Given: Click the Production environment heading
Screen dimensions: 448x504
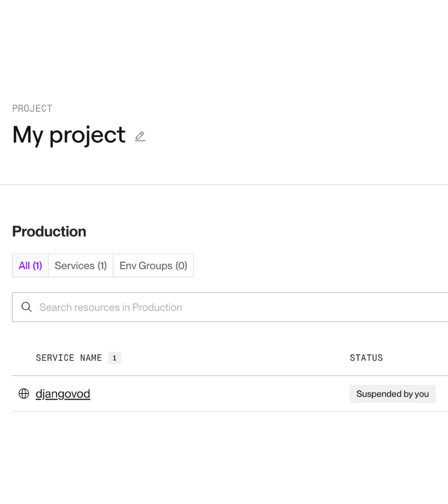Looking at the screenshot, I should click(49, 232).
